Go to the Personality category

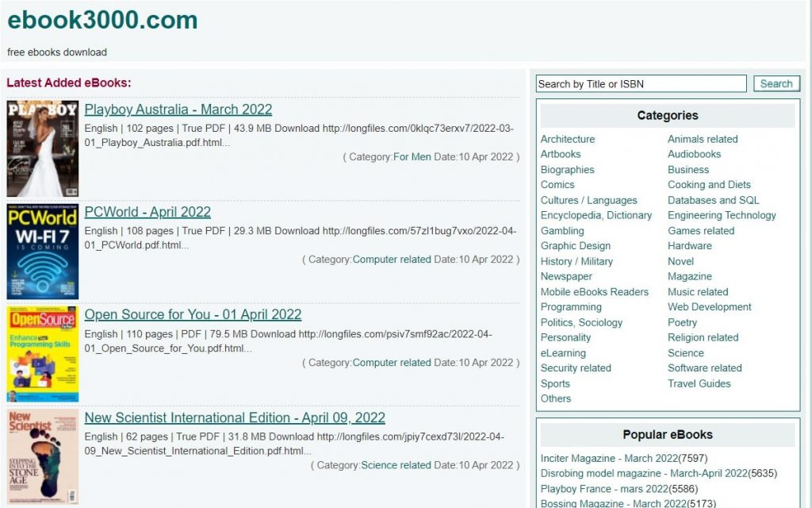(x=565, y=337)
